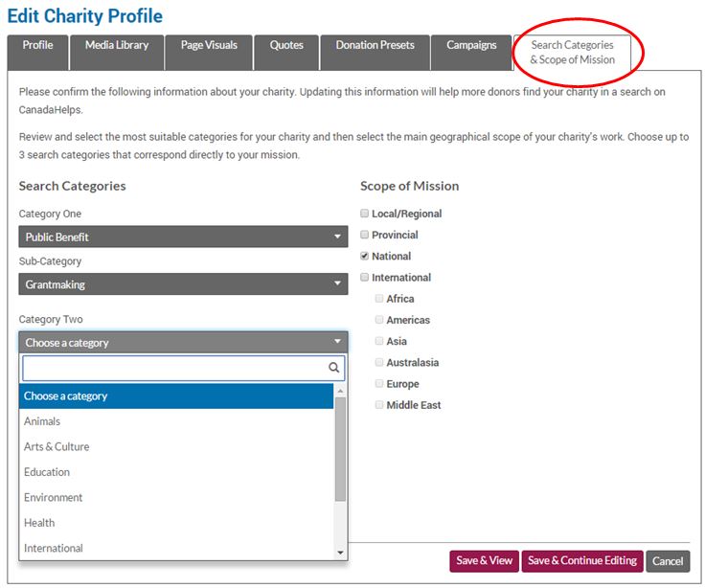The image size is (705, 588).
Task: Expand the Sub-Category Grantmaking dropdown
Action: point(183,284)
